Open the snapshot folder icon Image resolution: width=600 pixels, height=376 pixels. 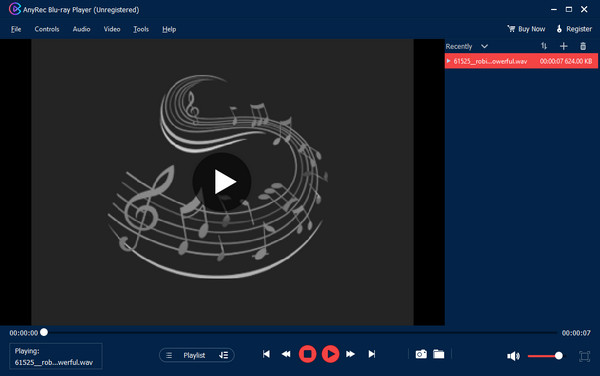coord(439,354)
